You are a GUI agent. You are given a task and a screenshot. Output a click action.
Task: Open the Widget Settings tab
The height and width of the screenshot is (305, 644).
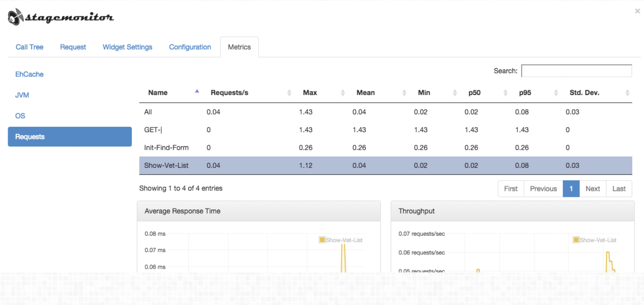(x=127, y=47)
